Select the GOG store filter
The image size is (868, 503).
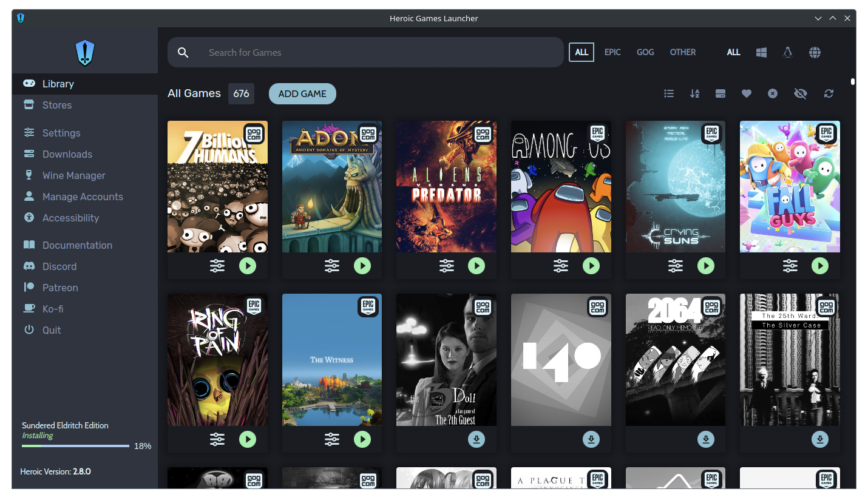(x=645, y=52)
